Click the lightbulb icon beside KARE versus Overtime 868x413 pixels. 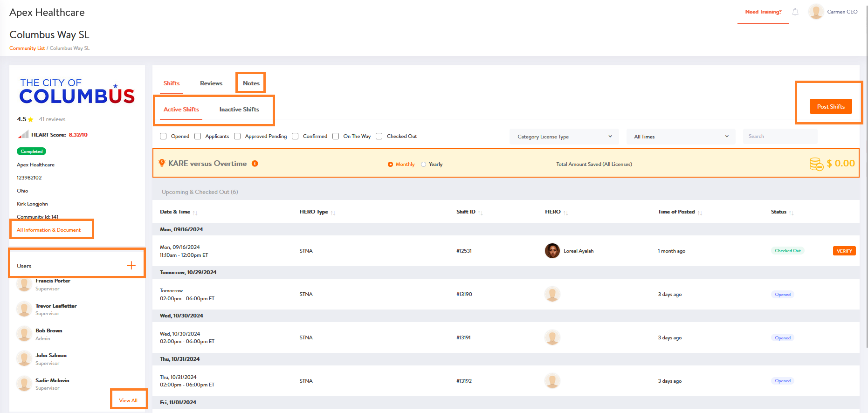point(162,163)
